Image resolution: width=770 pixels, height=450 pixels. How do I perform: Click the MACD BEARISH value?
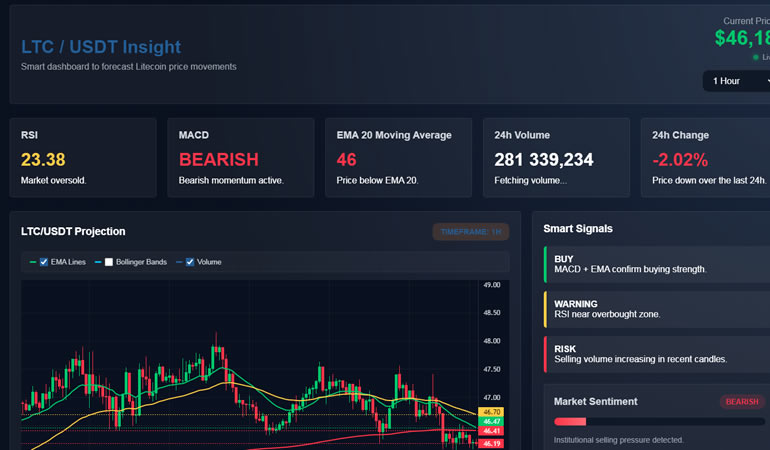pyautogui.click(x=219, y=160)
